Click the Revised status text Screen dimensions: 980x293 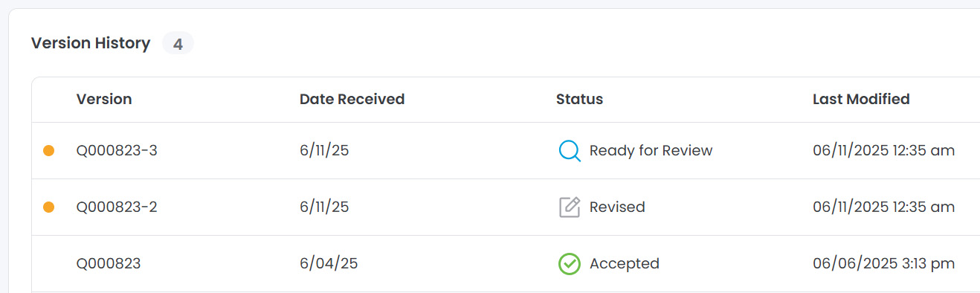(x=617, y=207)
